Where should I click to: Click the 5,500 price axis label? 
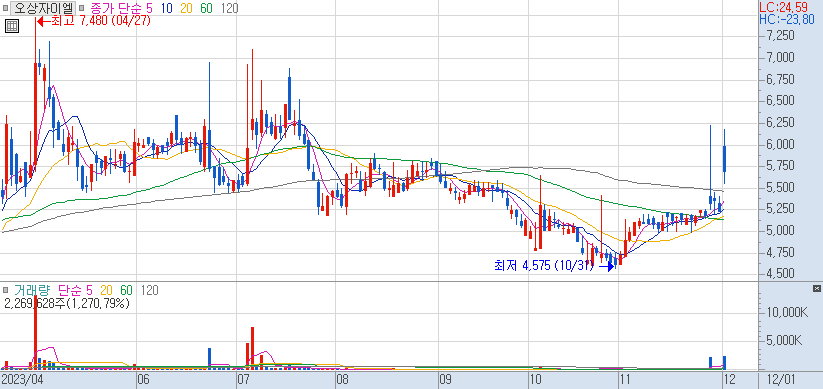[780, 187]
